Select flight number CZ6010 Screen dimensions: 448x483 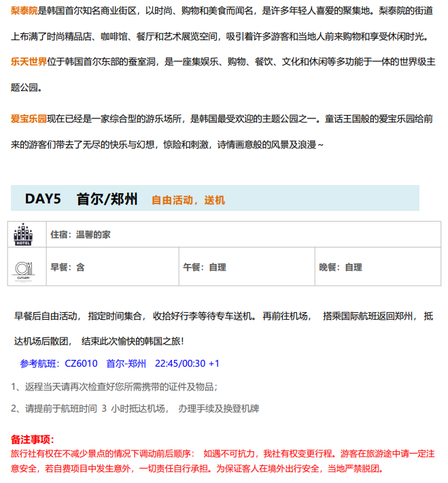(81, 363)
